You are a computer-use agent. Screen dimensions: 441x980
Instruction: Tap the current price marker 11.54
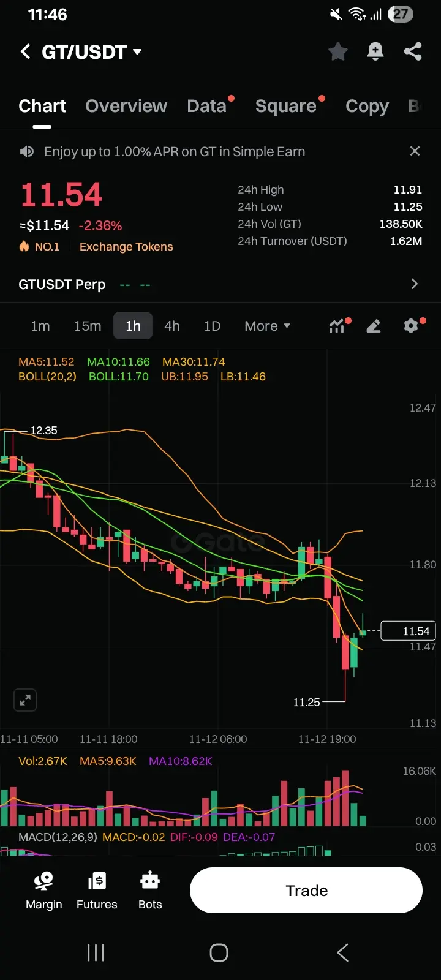point(408,631)
